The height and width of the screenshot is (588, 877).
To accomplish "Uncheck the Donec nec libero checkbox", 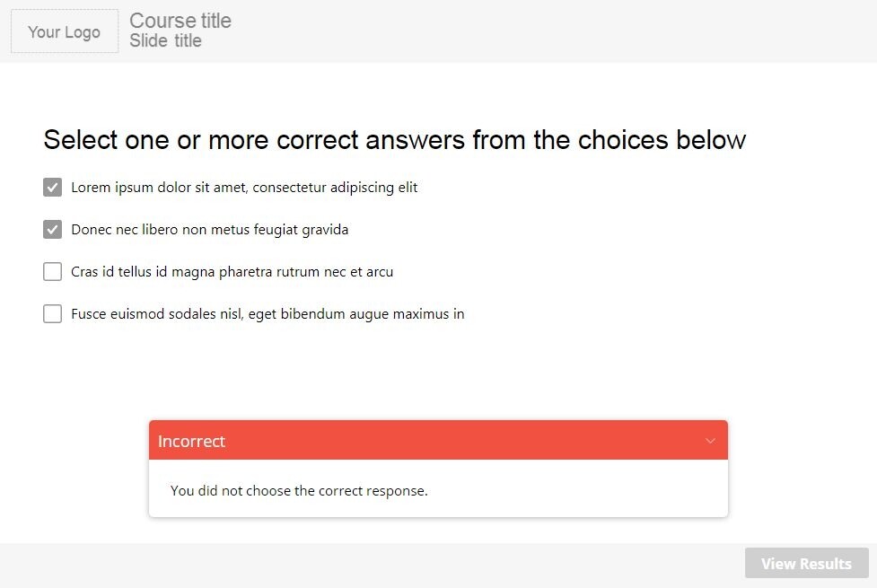I will point(52,230).
